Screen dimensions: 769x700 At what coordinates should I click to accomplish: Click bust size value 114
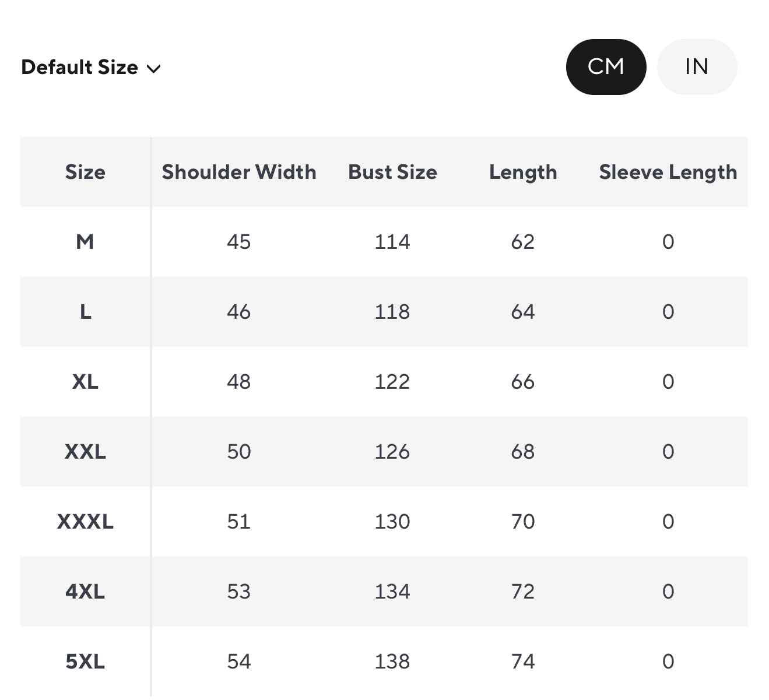tap(392, 242)
